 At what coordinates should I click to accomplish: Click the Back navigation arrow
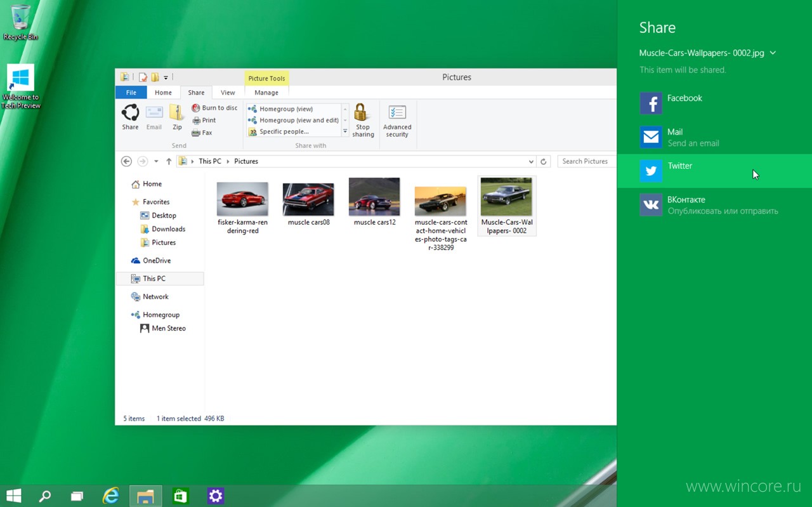126,161
